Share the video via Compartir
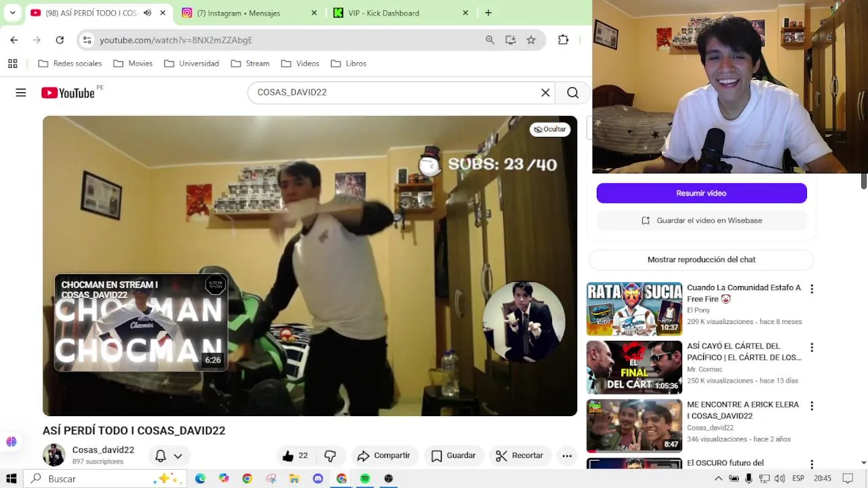The image size is (868, 488). pos(384,455)
